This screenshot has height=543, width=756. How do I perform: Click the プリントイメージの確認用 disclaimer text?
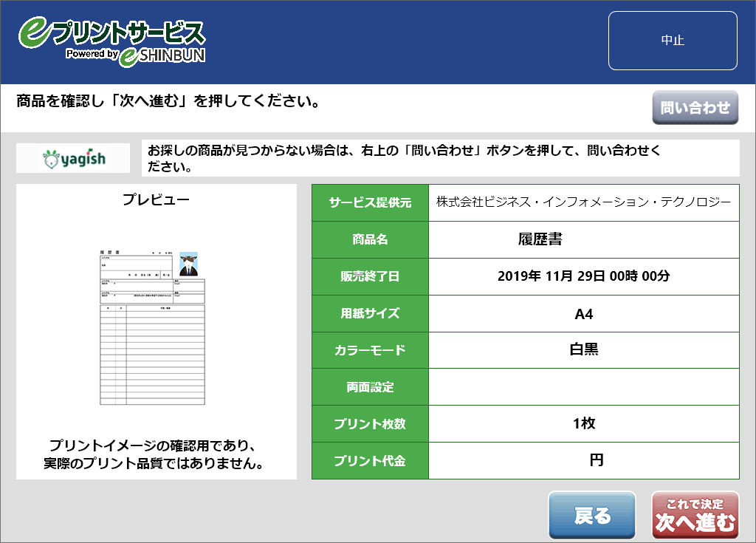coord(154,454)
